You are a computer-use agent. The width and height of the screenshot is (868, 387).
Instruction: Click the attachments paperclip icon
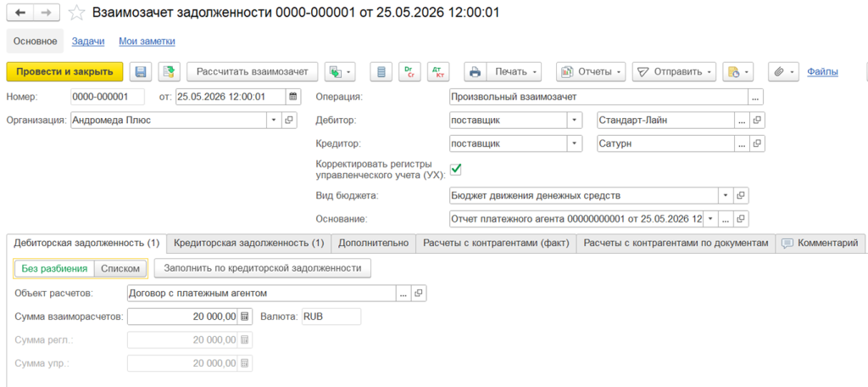(783, 71)
